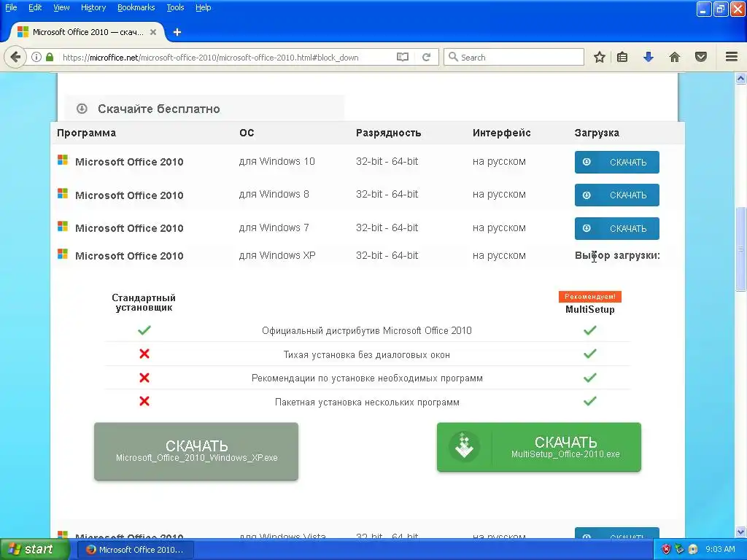This screenshot has height=560, width=747.
Task: Open a new tab with plus button
Action: [177, 32]
